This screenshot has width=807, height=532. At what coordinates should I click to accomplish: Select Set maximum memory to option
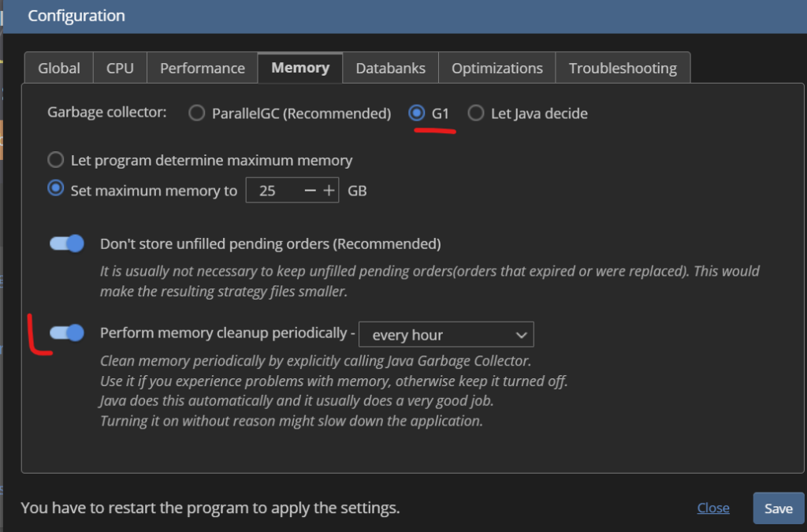coord(56,190)
